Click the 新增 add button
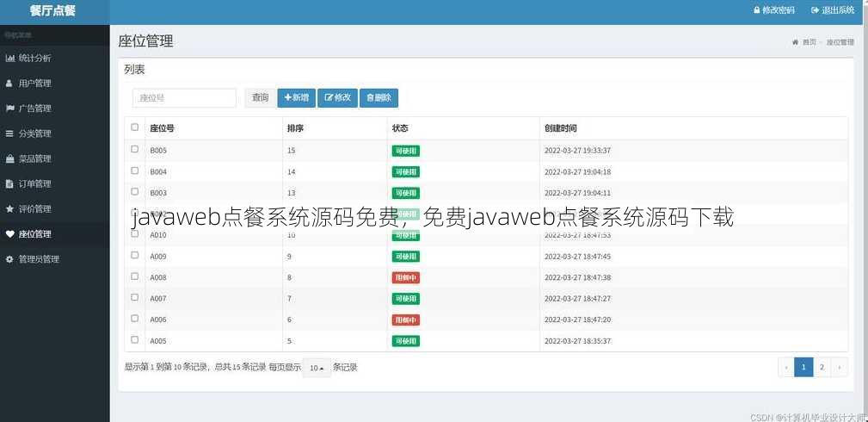This screenshot has height=422, width=868. point(296,98)
